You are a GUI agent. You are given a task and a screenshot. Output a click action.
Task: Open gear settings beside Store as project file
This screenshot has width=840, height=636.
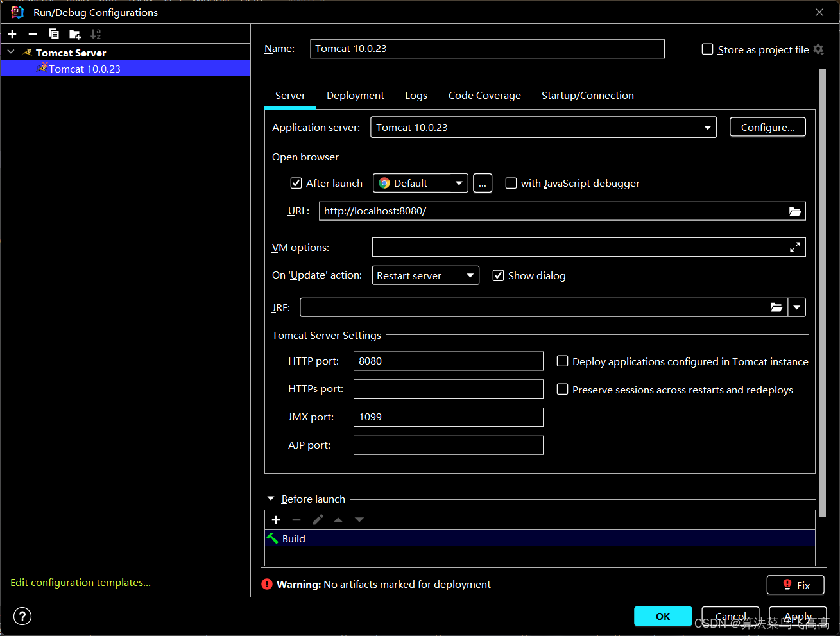818,49
